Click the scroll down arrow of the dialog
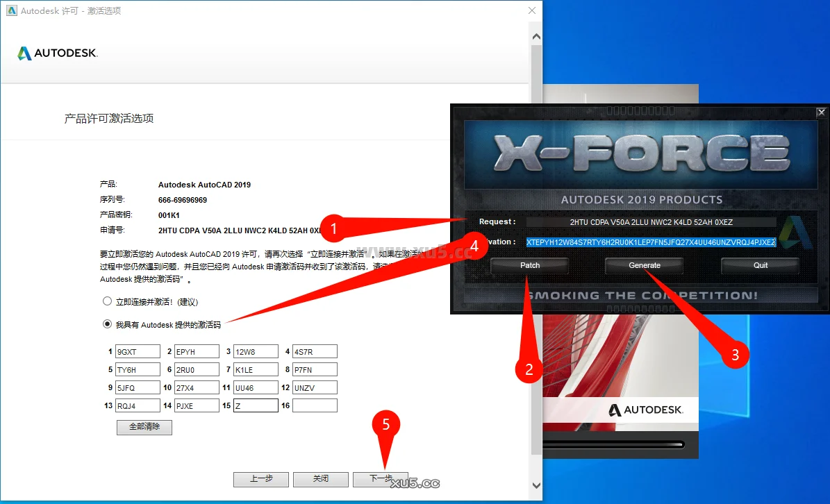 [x=536, y=485]
